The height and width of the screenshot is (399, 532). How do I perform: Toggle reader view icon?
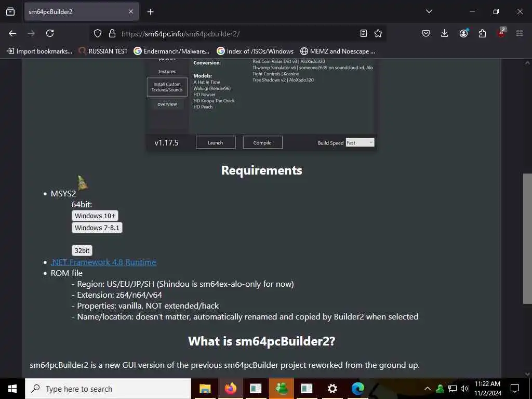point(363,33)
